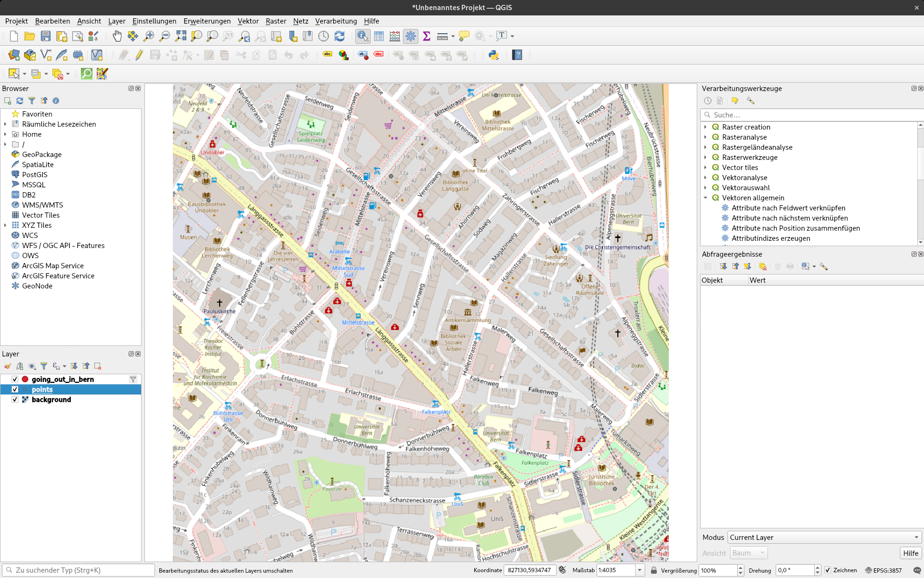Expand the Vektoranalyse tool group
This screenshot has height=578, width=924.
[705, 178]
